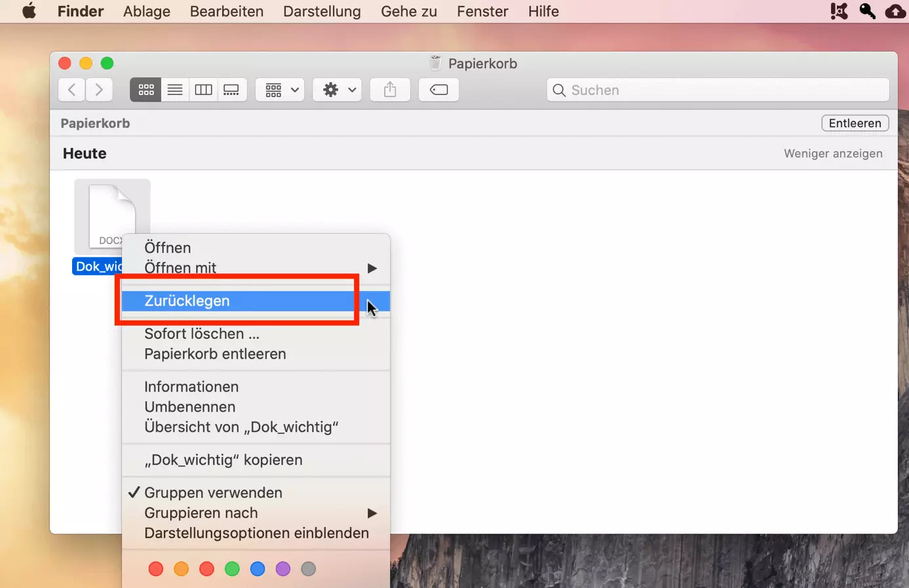This screenshot has width=909, height=588.
Task: Apply the green tag color
Action: pyautogui.click(x=232, y=569)
